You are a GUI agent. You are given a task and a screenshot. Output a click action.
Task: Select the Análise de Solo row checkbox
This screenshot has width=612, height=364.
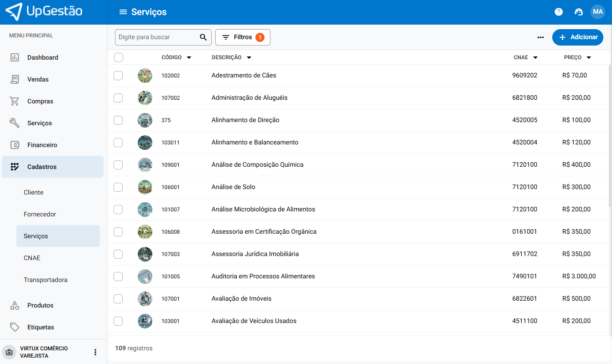click(x=118, y=187)
